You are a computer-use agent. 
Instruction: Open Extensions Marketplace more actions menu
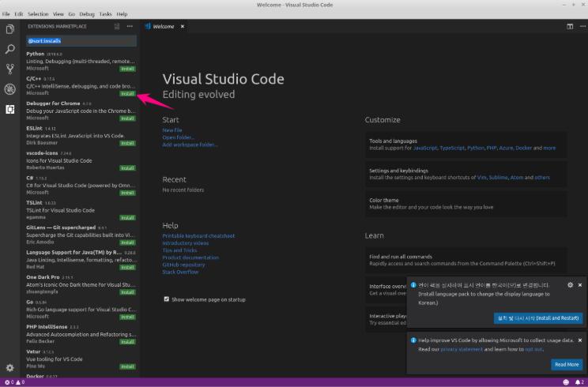pyautogui.click(x=130, y=27)
